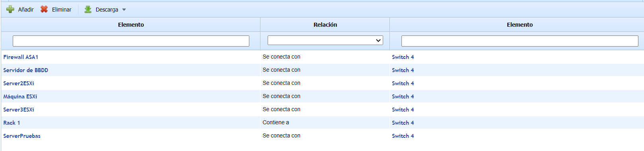This screenshot has height=151, width=644.
Task: Open the Server2ESXi link
Action: (19, 83)
